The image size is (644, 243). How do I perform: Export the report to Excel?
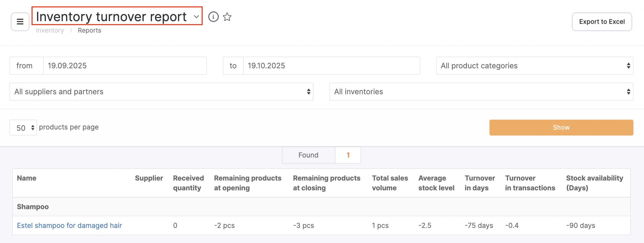click(x=602, y=22)
